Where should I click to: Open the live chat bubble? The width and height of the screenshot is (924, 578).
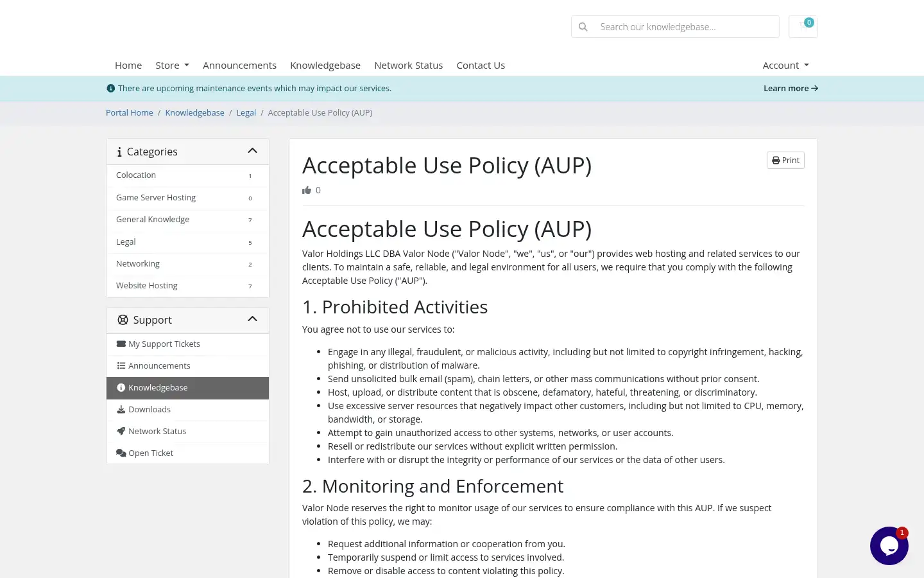889,546
